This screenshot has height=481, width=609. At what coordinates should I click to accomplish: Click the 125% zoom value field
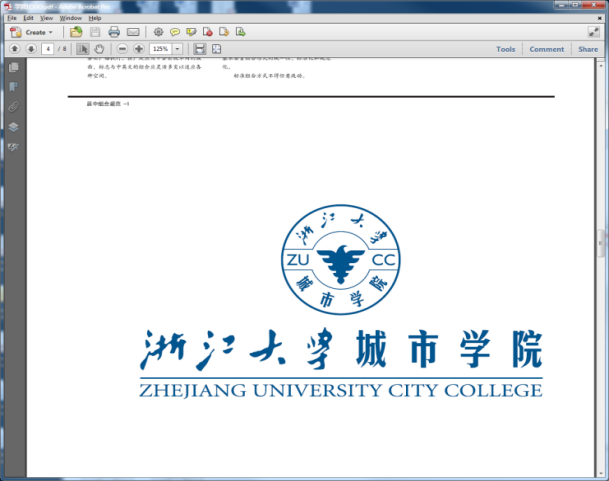(x=160, y=49)
